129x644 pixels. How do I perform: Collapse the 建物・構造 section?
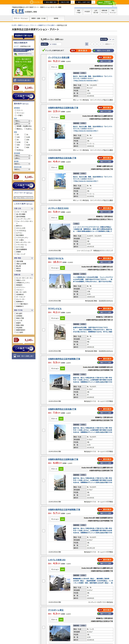pyautogui.click(x=24, y=258)
